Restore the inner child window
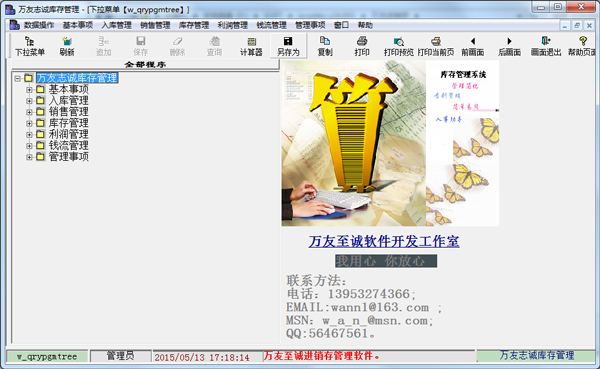600x369 pixels. (x=577, y=25)
